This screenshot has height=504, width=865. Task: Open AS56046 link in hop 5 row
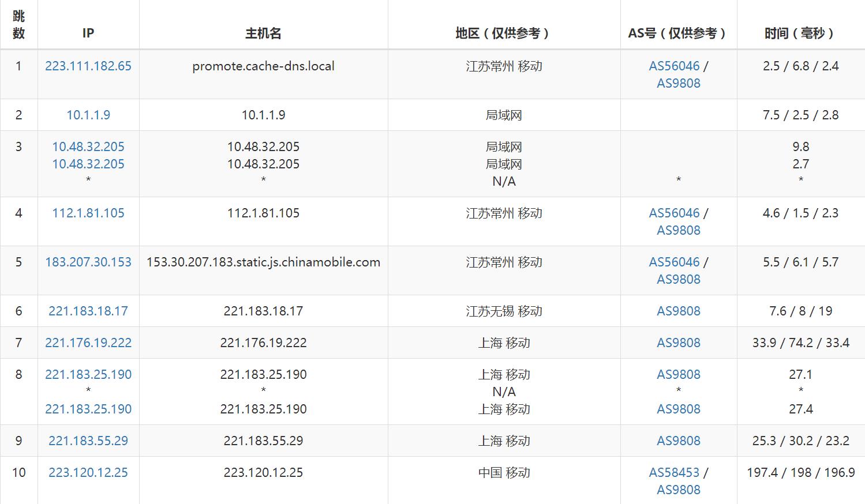tap(674, 262)
